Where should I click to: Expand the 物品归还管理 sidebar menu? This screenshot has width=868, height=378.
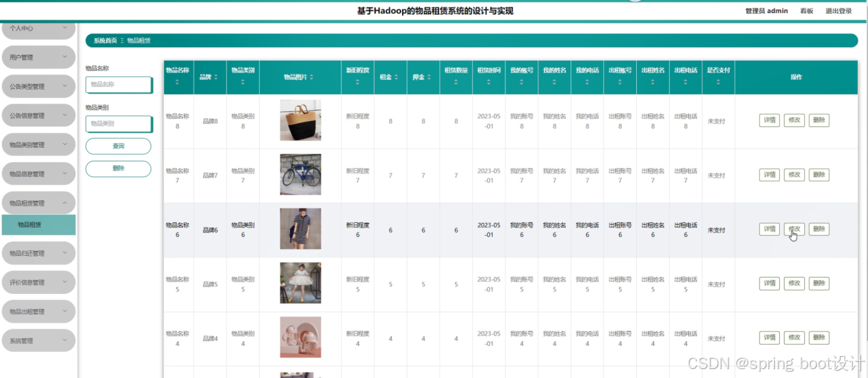tap(38, 253)
